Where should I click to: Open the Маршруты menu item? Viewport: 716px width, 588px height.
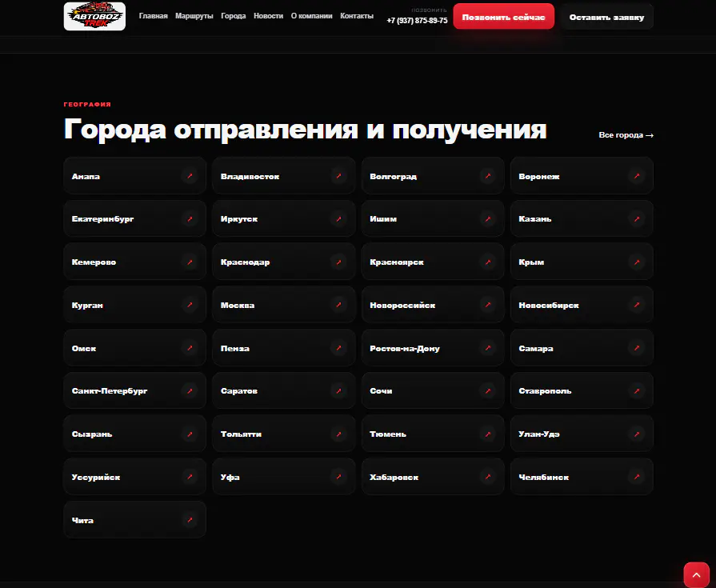[x=194, y=16]
